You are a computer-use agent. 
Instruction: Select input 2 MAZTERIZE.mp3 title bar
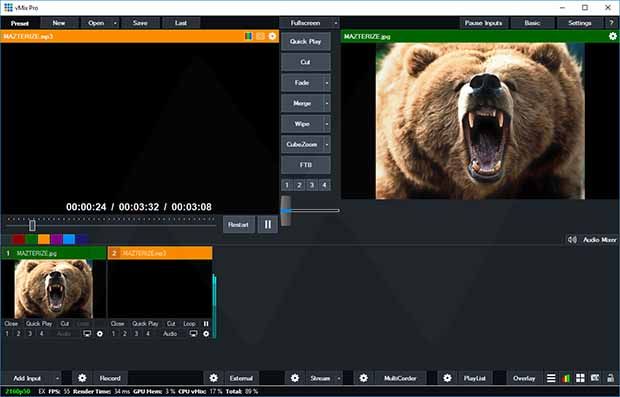pos(160,253)
